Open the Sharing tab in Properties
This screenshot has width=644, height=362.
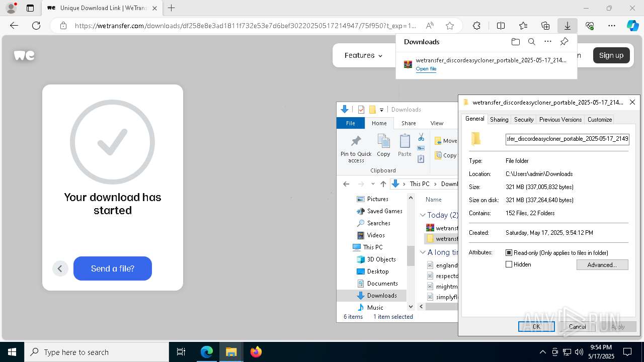click(x=499, y=120)
